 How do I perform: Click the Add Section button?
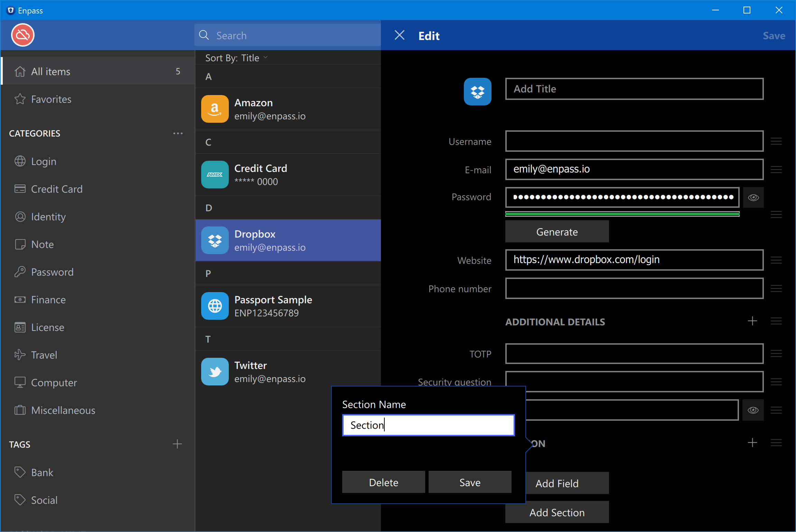557,512
